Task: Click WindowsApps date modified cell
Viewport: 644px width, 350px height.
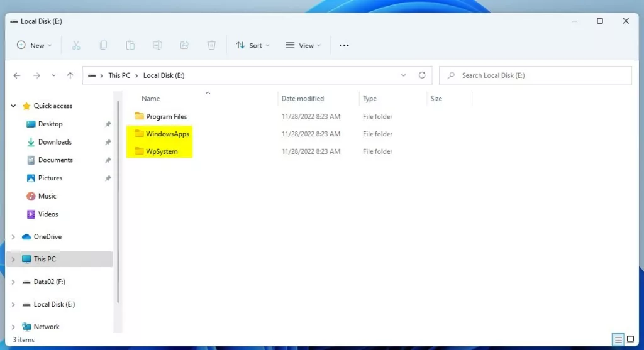Action: [x=311, y=134]
